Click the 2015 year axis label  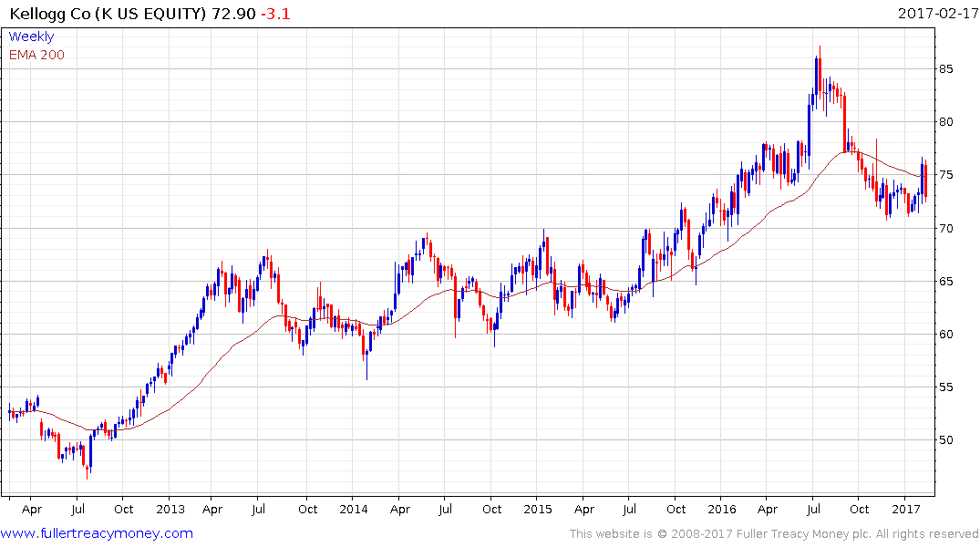tap(538, 509)
